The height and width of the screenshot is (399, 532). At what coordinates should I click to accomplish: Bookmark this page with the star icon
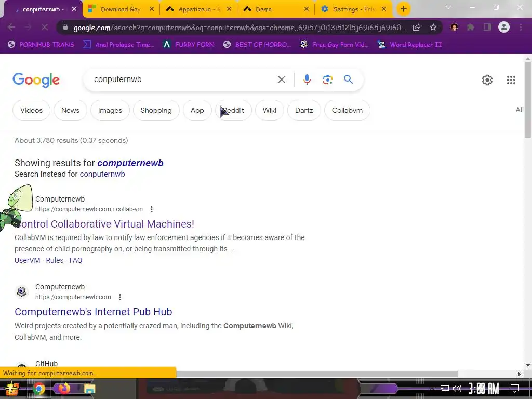coord(433,28)
